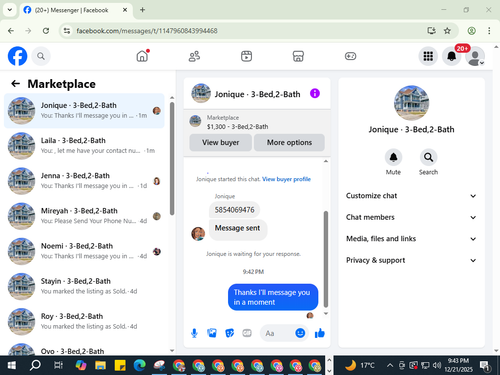500x375 pixels.
Task: Click the More options button
Action: 289,142
